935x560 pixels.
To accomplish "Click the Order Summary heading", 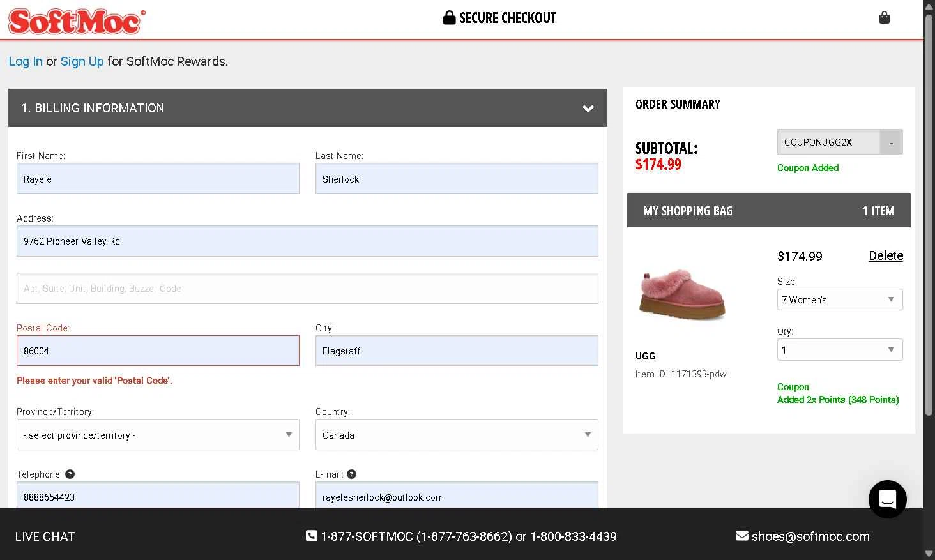I will (x=678, y=104).
